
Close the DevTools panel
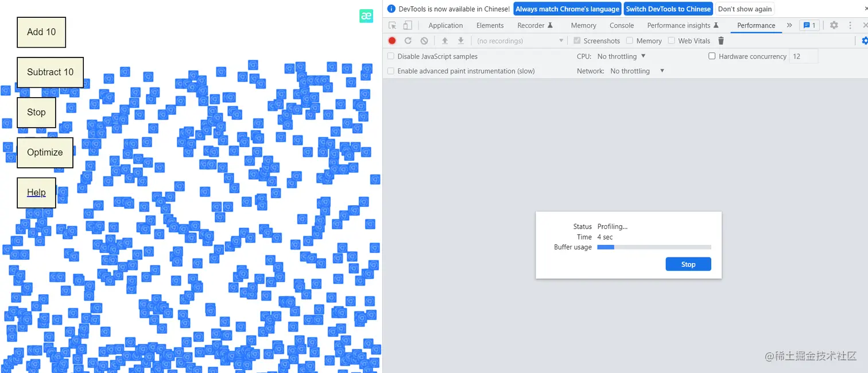(865, 25)
